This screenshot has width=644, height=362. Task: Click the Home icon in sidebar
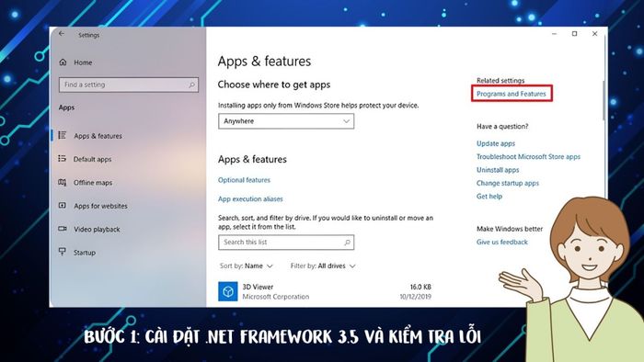pyautogui.click(x=63, y=62)
